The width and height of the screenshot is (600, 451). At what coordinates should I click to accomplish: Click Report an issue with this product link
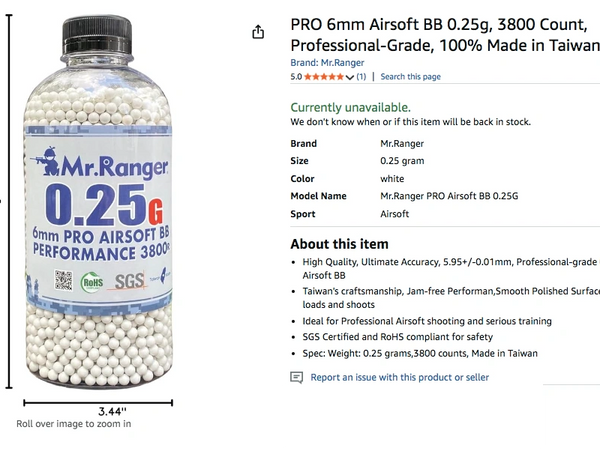click(399, 378)
